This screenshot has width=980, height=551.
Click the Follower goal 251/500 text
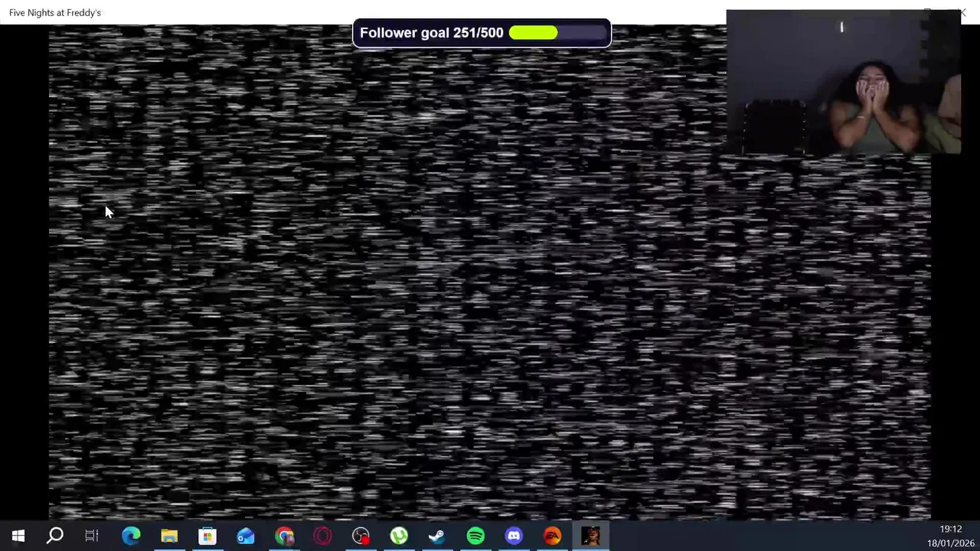click(432, 33)
